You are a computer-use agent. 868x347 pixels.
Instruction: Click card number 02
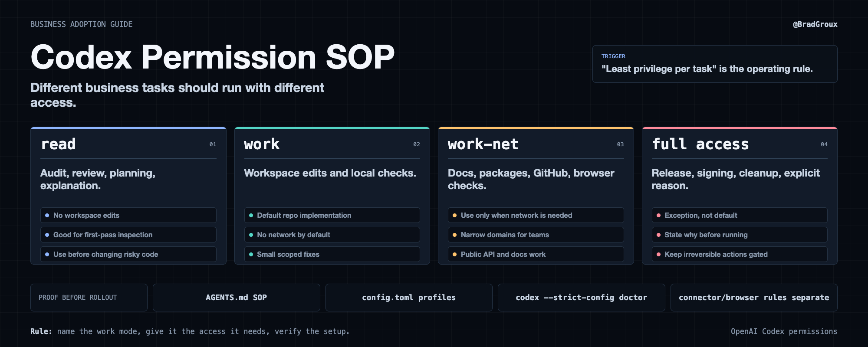(x=417, y=144)
